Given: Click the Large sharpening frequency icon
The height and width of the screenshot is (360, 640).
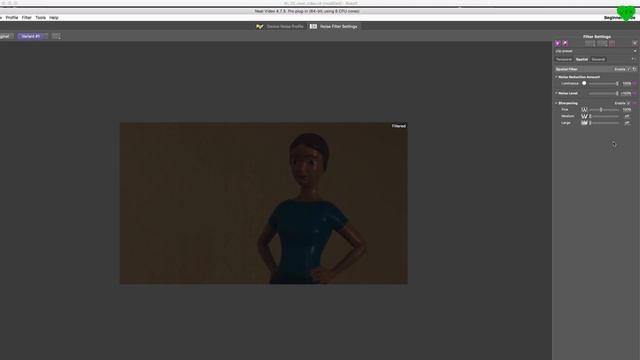Looking at the screenshot, I should coord(584,123).
